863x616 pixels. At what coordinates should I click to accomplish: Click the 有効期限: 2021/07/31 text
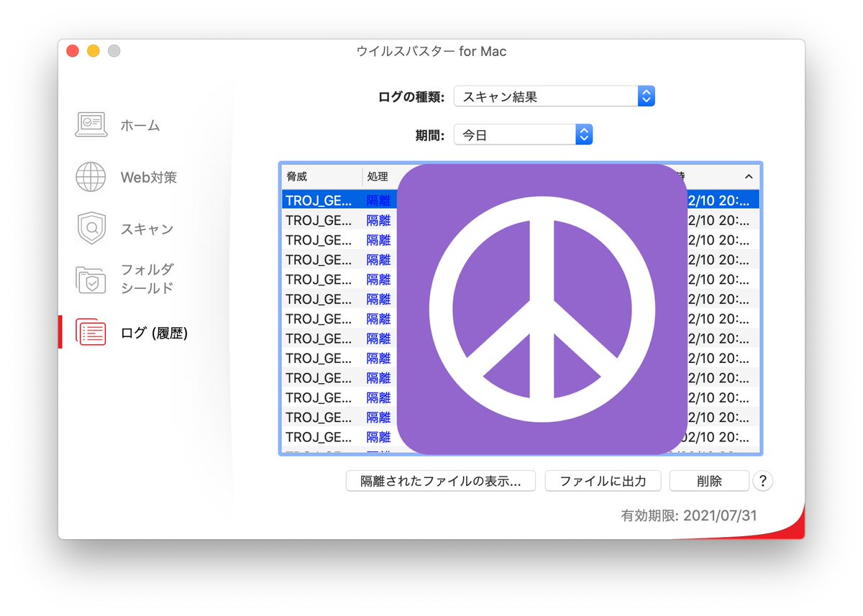point(689,516)
